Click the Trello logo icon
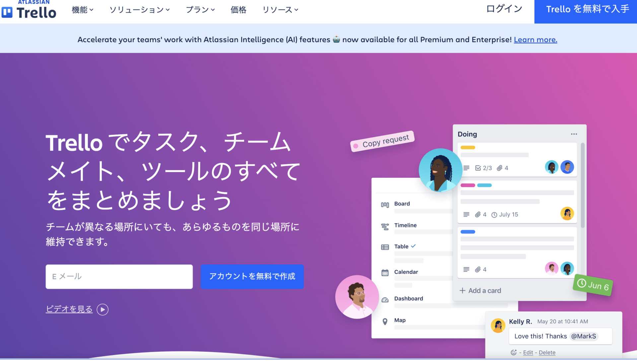Image resolution: width=637 pixels, height=364 pixels. click(x=7, y=12)
